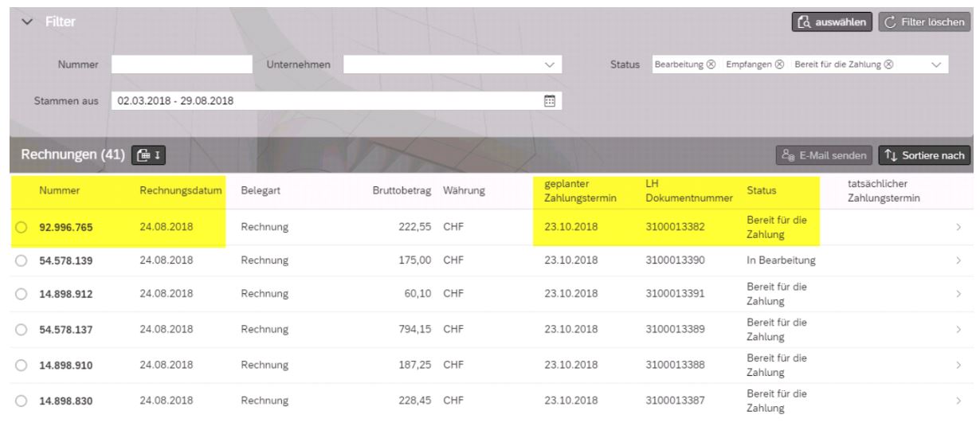Click tatsächlicher Zahlungstermin column header
Viewport: 980px width, 442px height.
coord(883,191)
